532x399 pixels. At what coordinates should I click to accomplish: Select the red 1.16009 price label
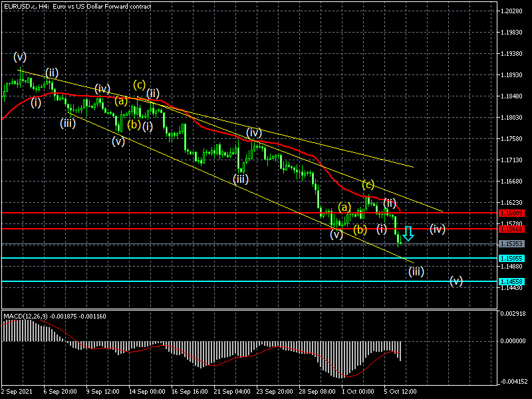512,213
